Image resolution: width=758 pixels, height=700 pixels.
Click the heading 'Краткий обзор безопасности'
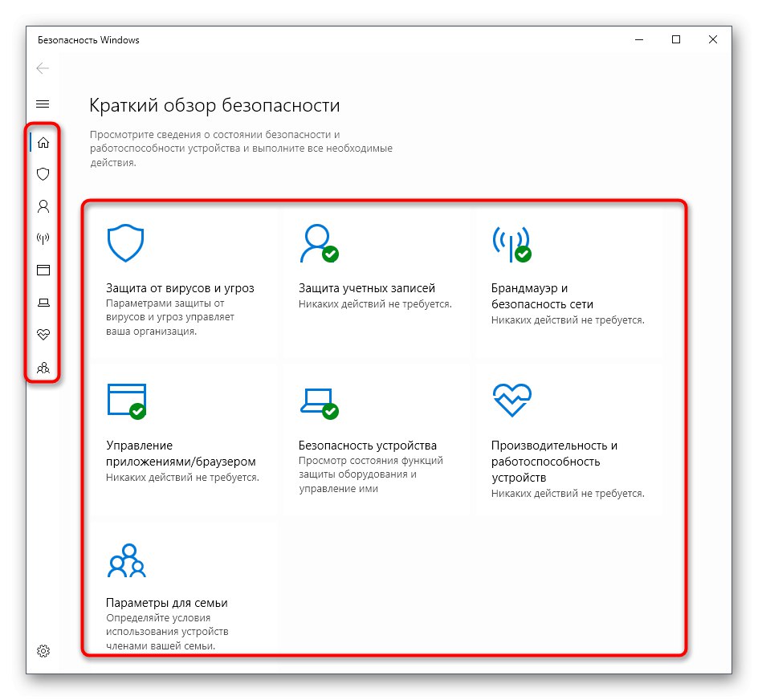point(214,105)
